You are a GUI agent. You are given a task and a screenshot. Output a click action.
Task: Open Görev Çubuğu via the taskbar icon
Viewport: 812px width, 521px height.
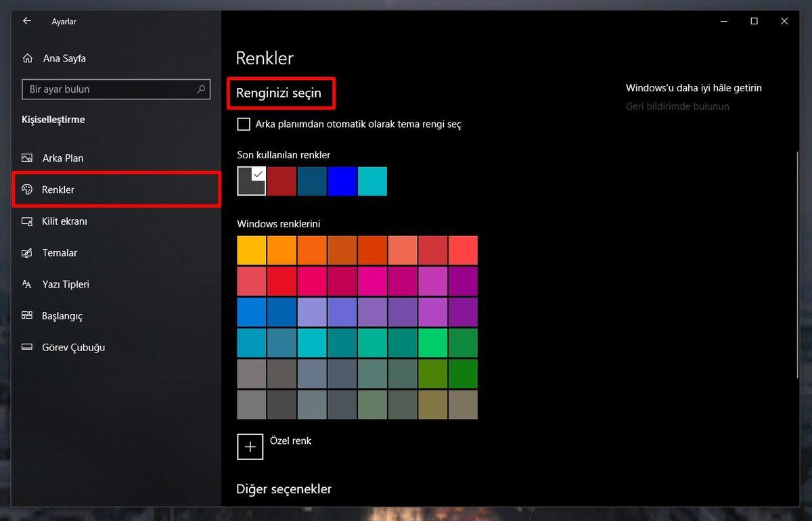(27, 347)
